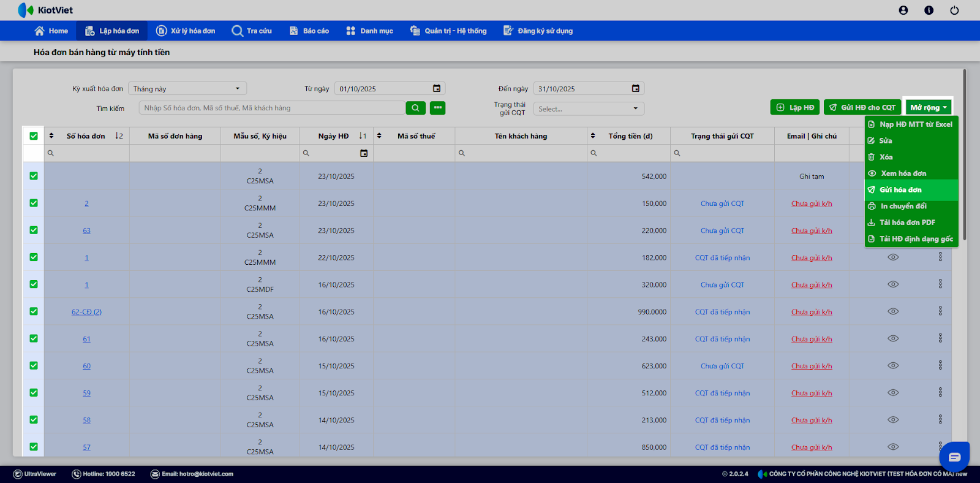Uncheck the checkbox for invoice 57
Screen dimensions: 980x483
coord(34,447)
